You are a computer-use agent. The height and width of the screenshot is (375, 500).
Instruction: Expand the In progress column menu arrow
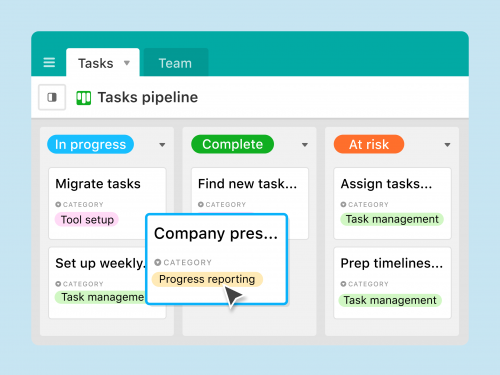coord(162,145)
